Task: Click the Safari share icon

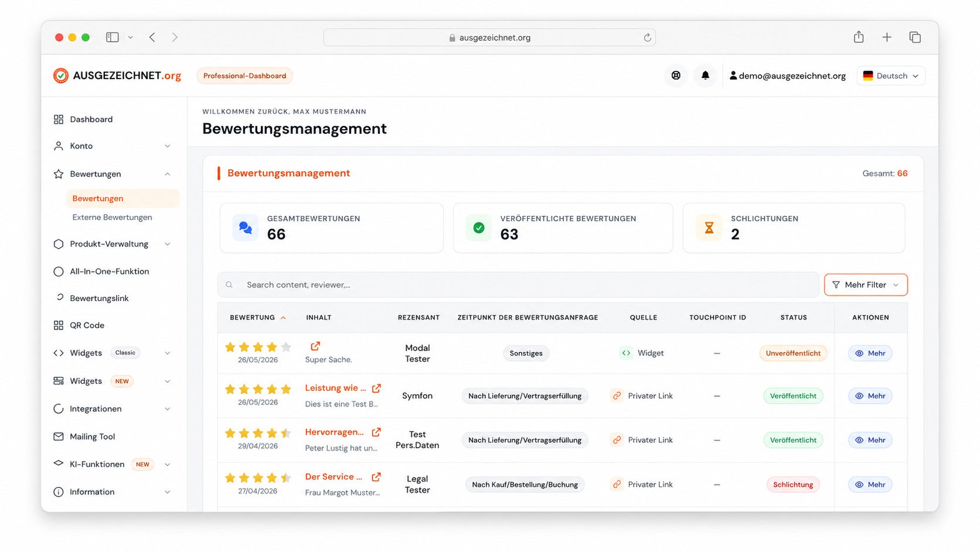Action: click(859, 37)
